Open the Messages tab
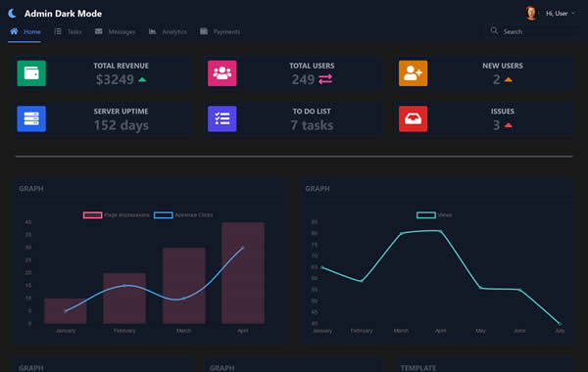This screenshot has height=372, width=588. coord(115,32)
